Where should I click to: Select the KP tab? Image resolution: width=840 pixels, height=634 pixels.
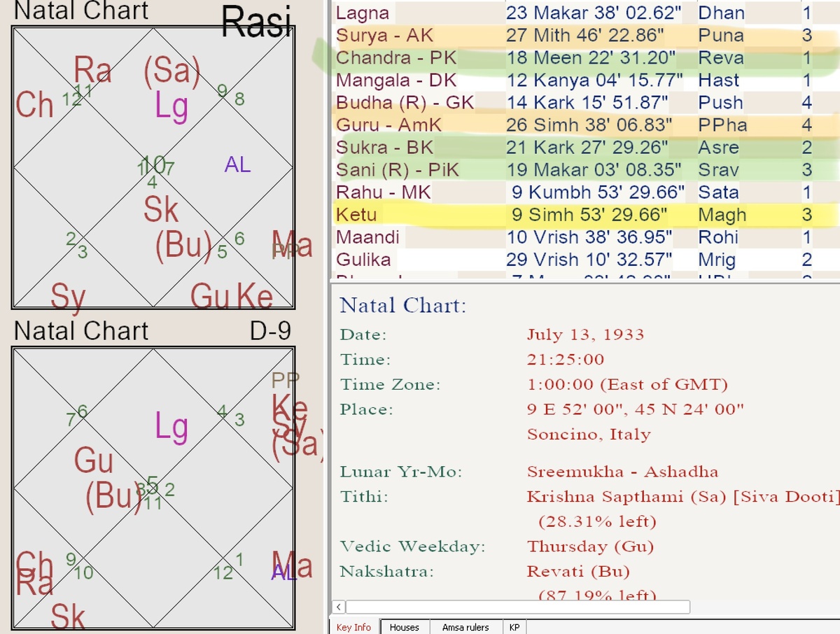[x=515, y=627]
